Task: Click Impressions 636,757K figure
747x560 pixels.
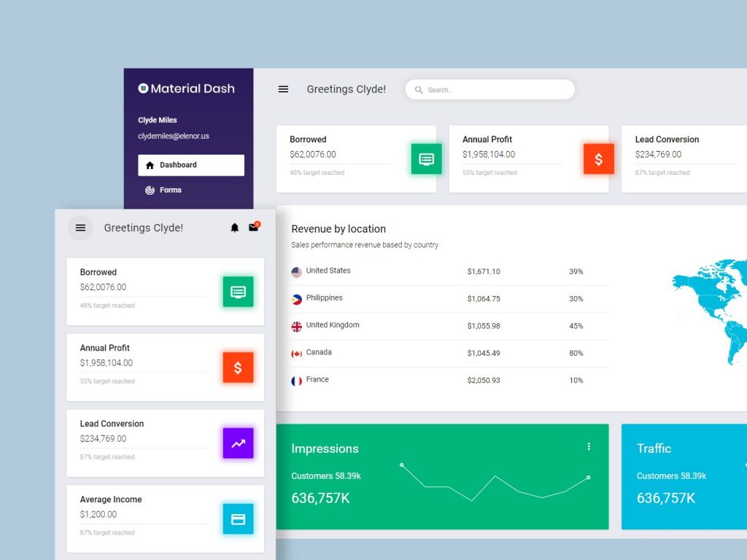Action: pos(320,498)
